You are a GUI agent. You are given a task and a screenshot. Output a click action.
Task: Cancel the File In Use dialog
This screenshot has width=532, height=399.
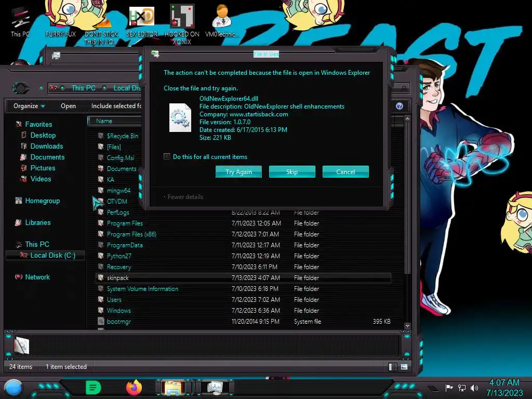pos(345,171)
